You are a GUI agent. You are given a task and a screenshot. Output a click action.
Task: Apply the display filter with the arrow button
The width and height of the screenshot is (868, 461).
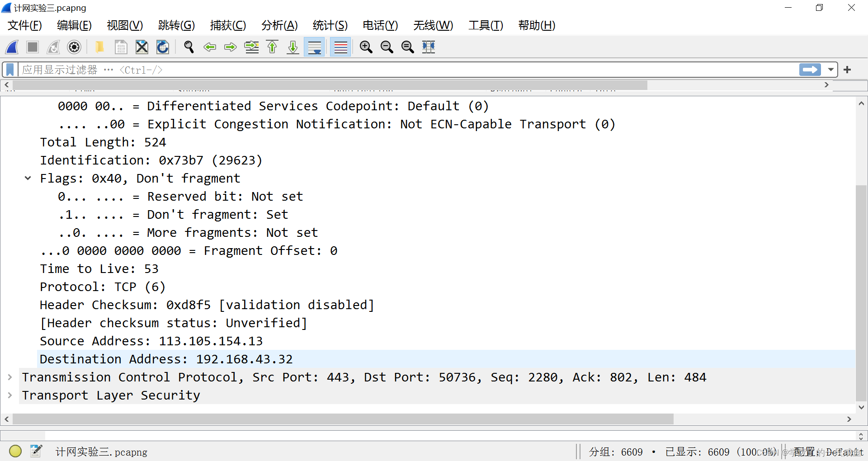coord(810,70)
